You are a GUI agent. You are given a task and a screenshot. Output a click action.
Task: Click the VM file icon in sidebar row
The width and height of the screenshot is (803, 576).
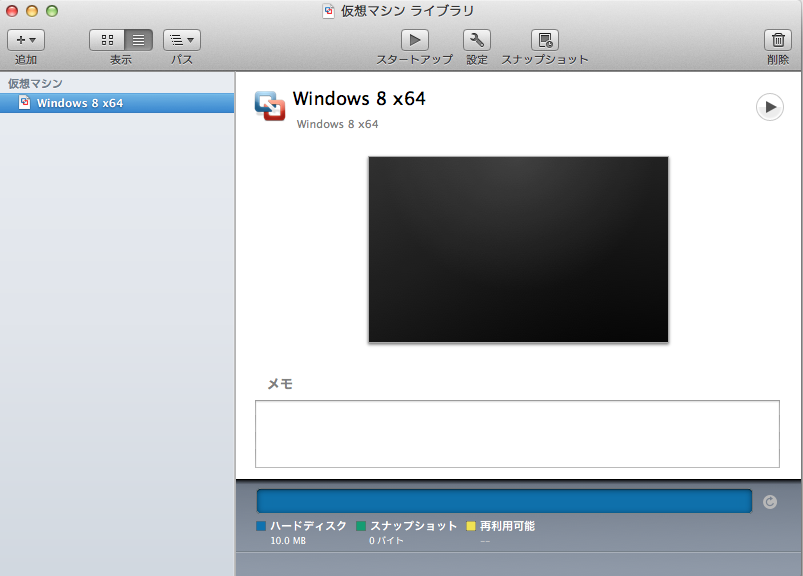click(x=24, y=102)
